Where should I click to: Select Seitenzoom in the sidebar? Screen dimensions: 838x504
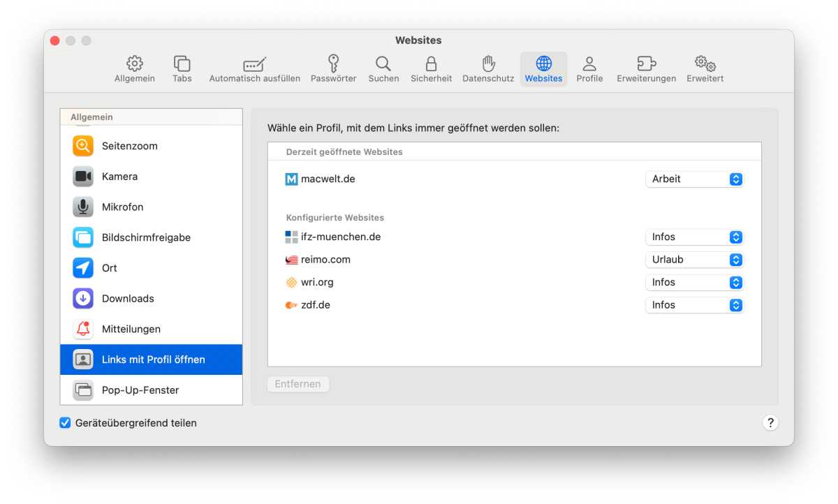pos(152,146)
